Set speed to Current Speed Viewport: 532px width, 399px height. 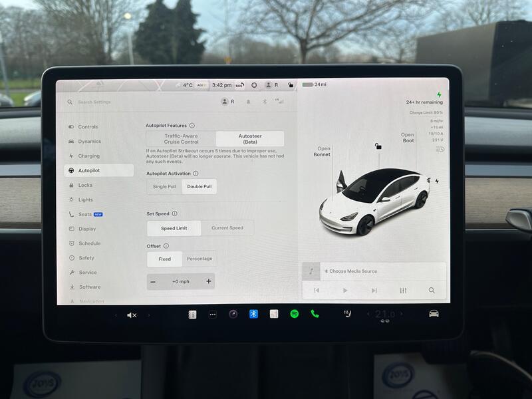pos(227,228)
